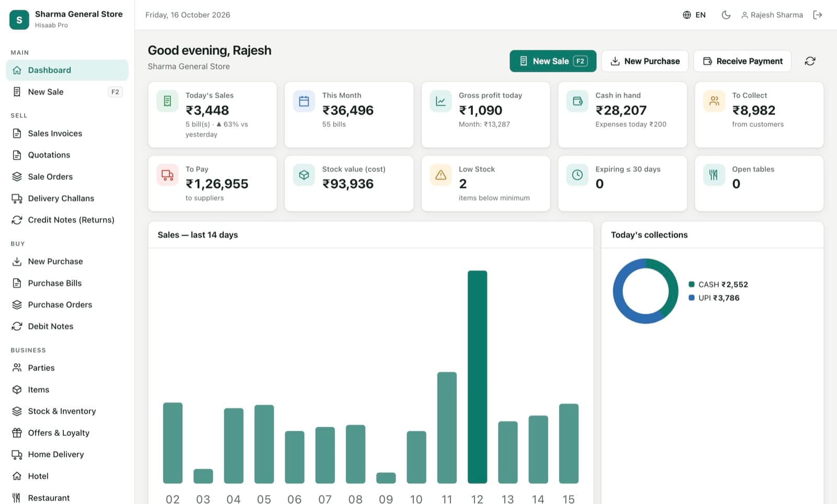
Task: Open Debit Notes
Action: tap(67, 326)
